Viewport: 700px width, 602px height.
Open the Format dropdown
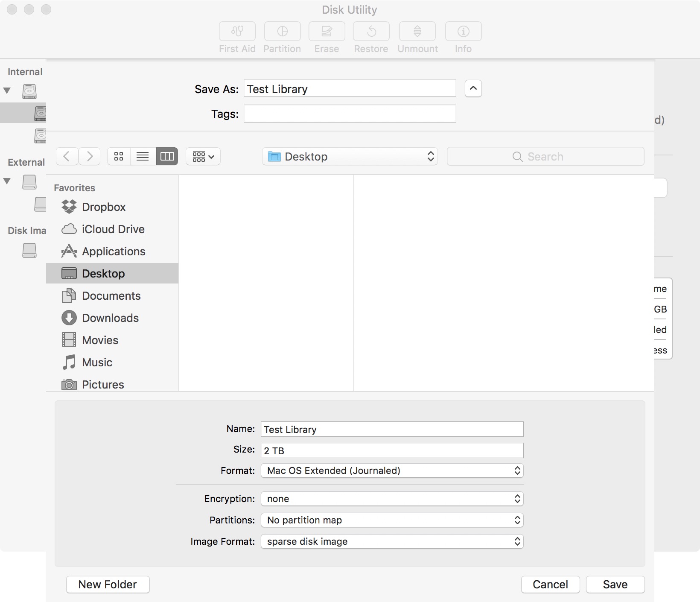click(392, 471)
